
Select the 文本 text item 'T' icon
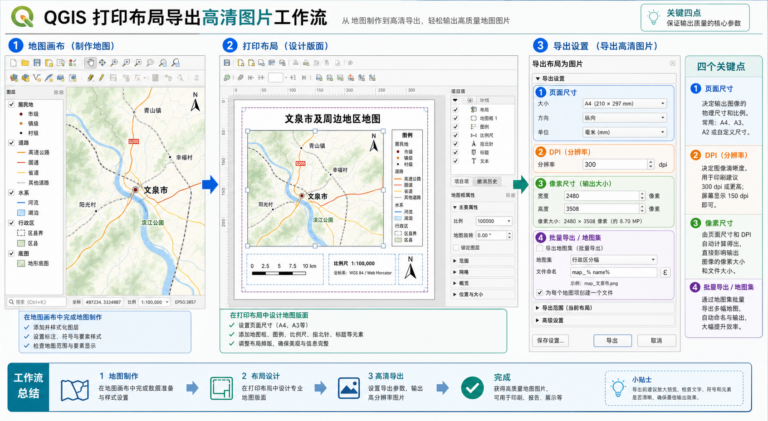tap(474, 161)
